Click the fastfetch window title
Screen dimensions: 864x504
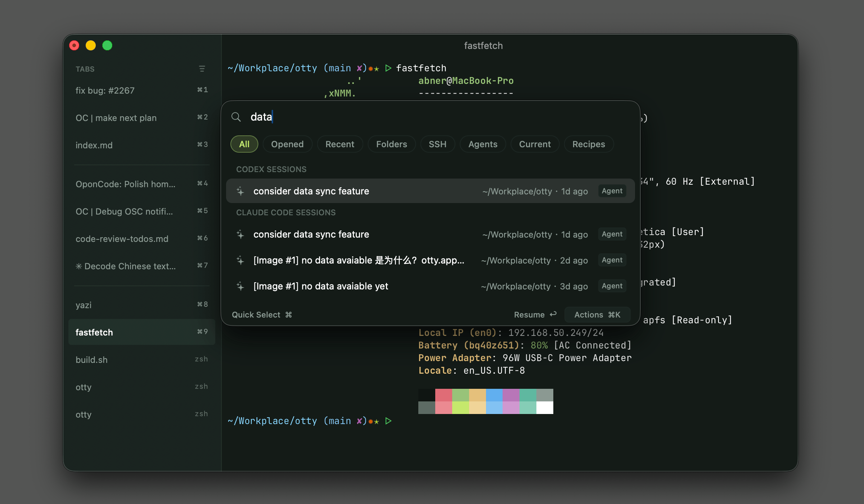(483, 46)
